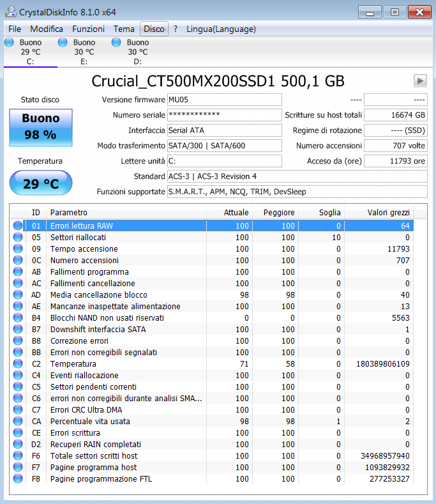Click the Numero accensioni field 707 volte
This screenshot has height=504, width=436.
click(x=396, y=146)
